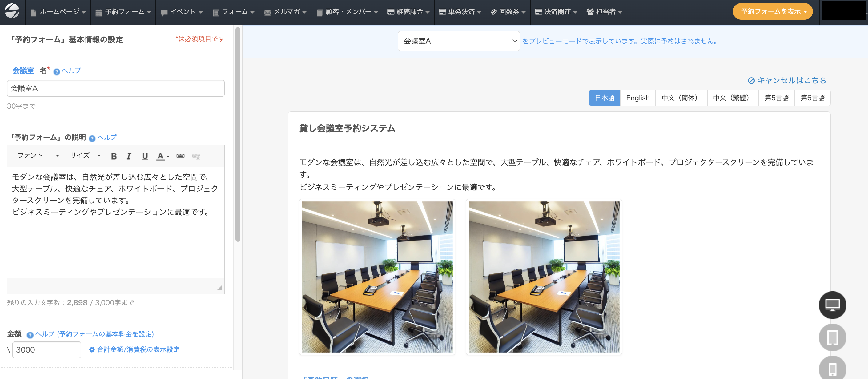The height and width of the screenshot is (379, 868).
Task: Click the 金額 input field
Action: coord(46,350)
